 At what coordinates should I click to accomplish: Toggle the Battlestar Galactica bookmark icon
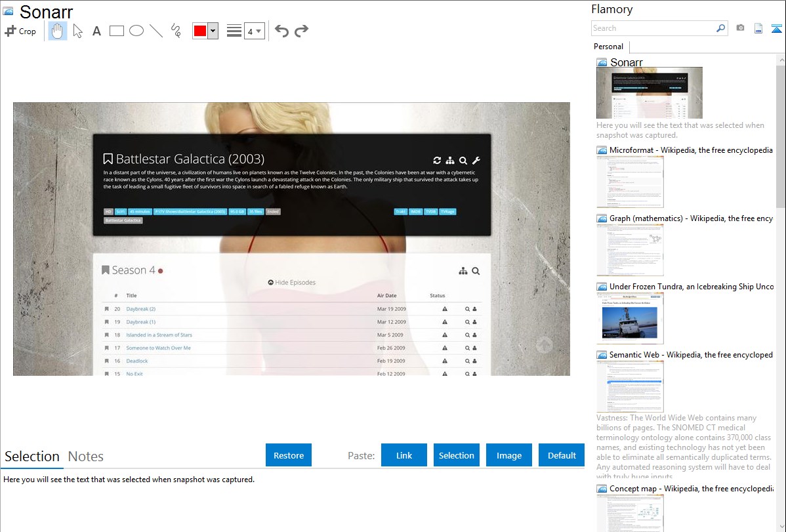[108, 159]
